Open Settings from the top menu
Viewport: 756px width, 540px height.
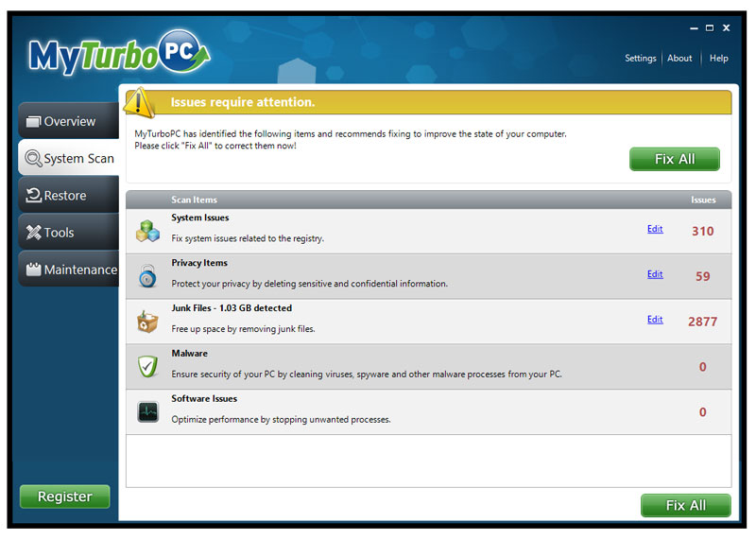[640, 59]
